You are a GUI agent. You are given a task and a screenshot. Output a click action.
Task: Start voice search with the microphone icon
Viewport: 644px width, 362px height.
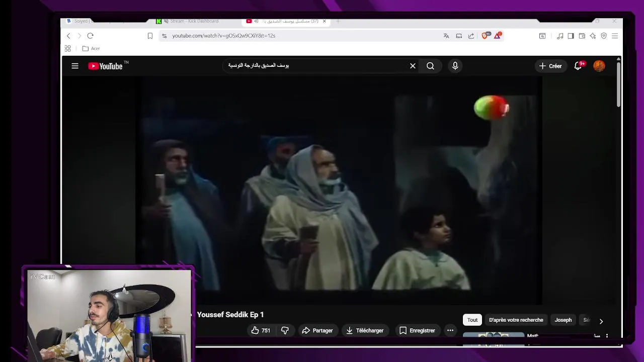pyautogui.click(x=455, y=66)
